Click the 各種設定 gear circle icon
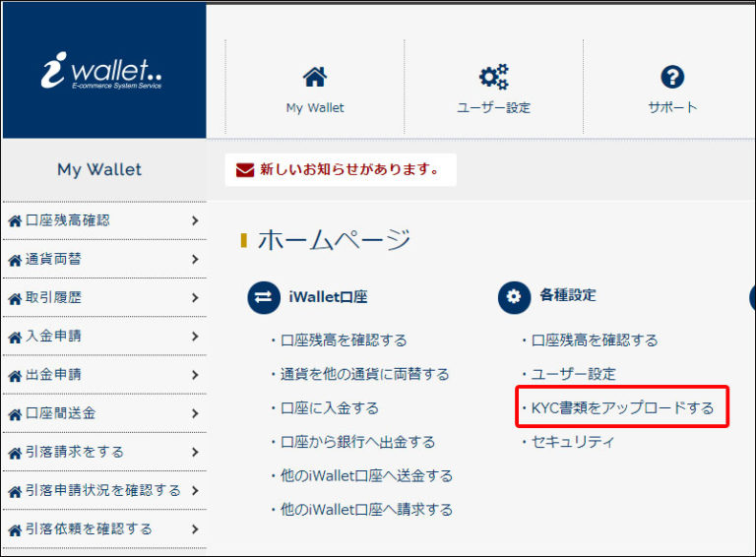 (x=514, y=297)
